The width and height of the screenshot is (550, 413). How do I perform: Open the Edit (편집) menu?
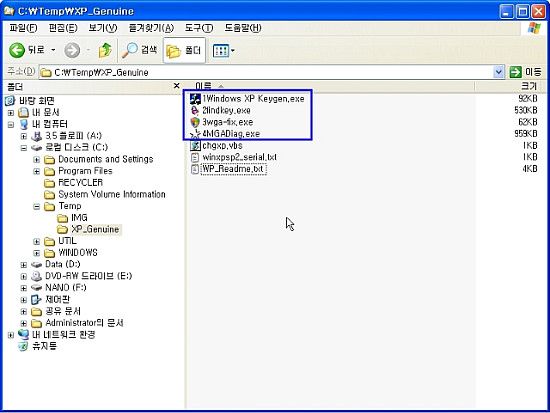[63, 28]
